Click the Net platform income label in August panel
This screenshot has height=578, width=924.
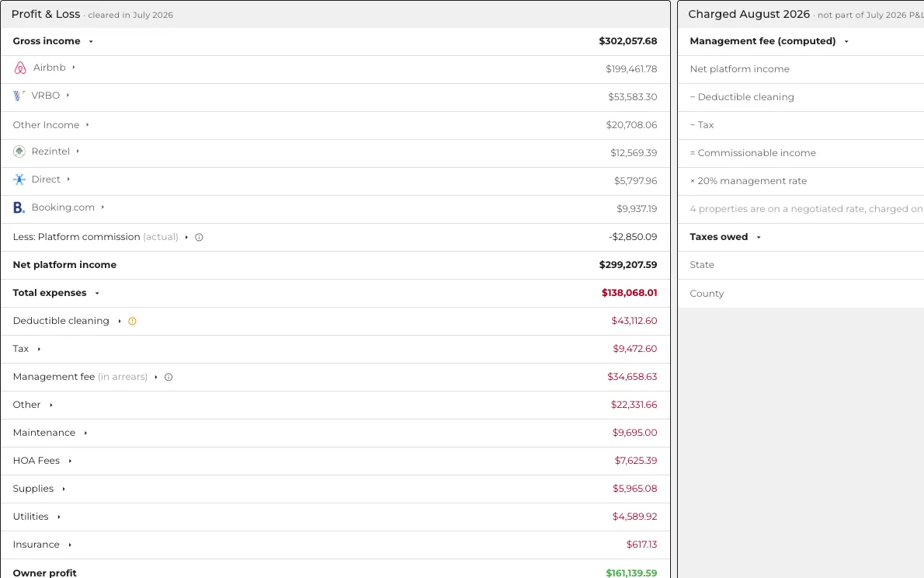coord(739,69)
